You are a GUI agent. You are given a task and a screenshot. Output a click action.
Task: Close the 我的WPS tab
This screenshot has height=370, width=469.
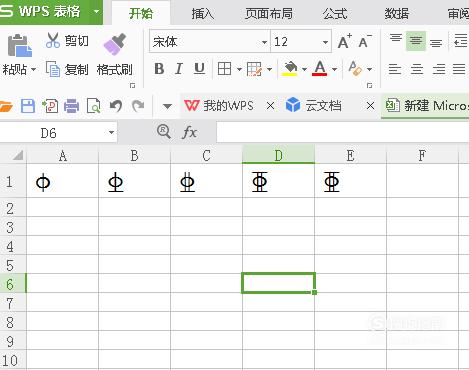[x=271, y=106]
